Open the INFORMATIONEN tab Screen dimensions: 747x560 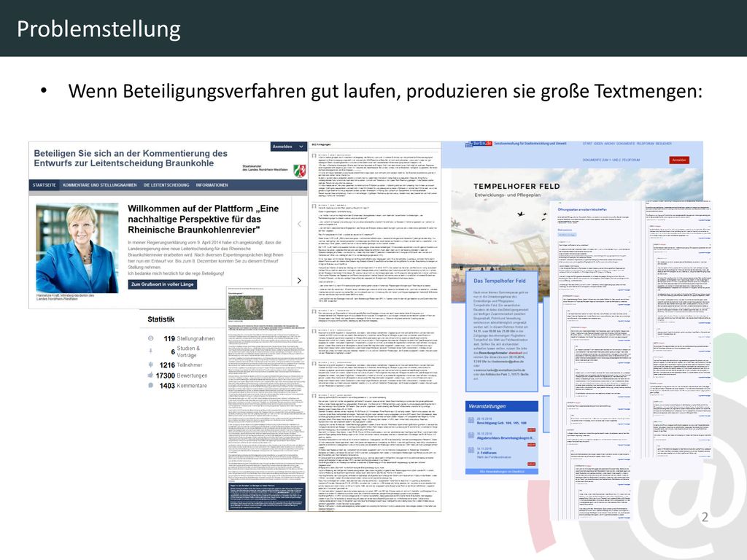[212, 185]
